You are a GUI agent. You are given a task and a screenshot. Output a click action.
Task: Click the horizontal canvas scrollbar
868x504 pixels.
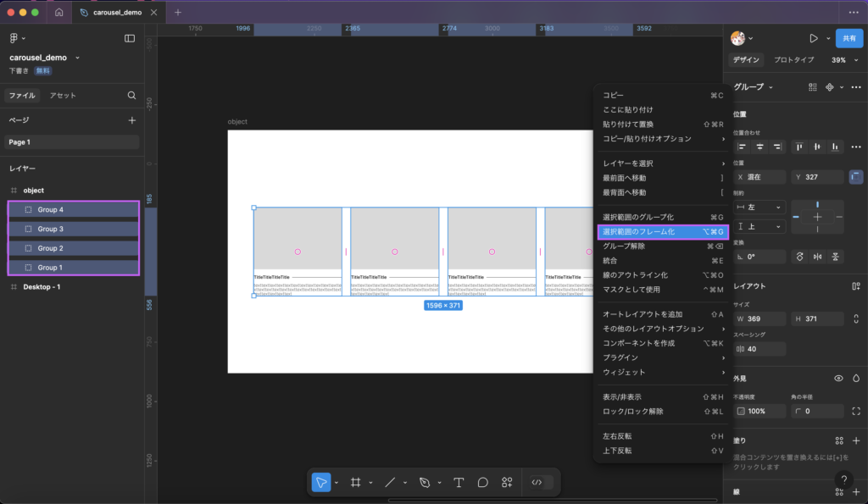pos(554,501)
